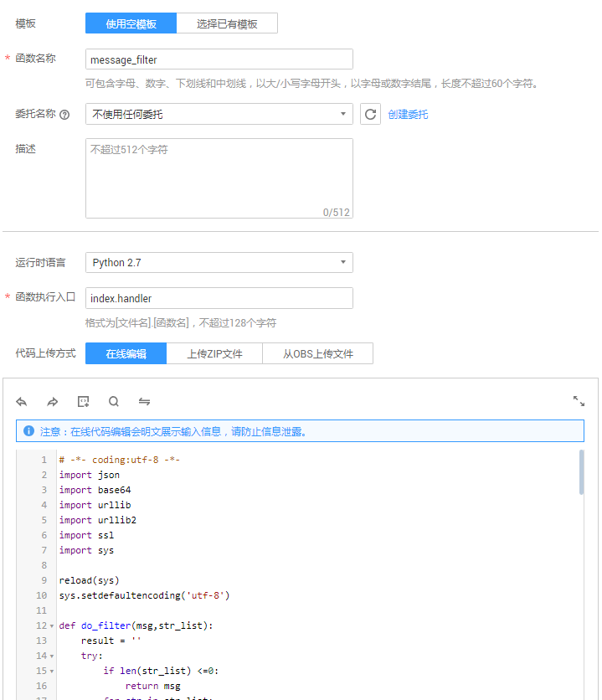
Task: Collapse the if block fold on line 15
Action: [52, 671]
